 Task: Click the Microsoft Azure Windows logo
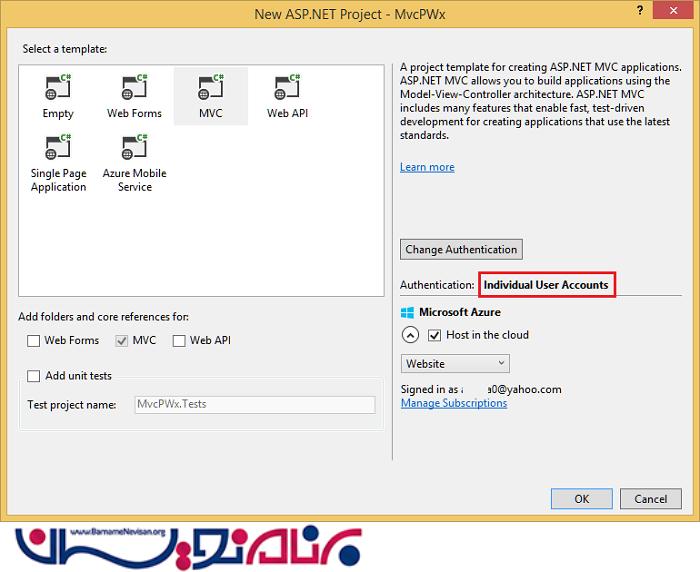click(407, 313)
